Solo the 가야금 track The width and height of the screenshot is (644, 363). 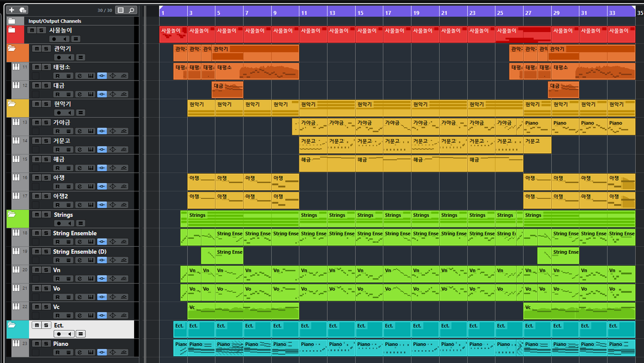coord(45,122)
